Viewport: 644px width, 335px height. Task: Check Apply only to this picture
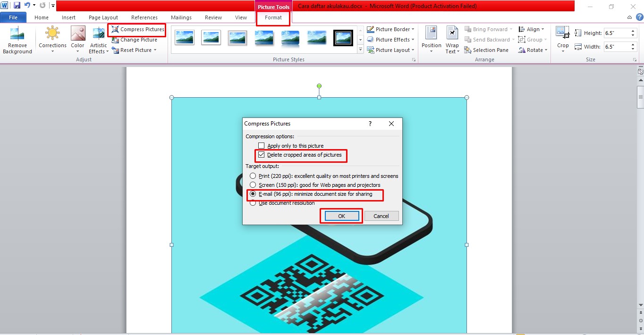(291, 146)
